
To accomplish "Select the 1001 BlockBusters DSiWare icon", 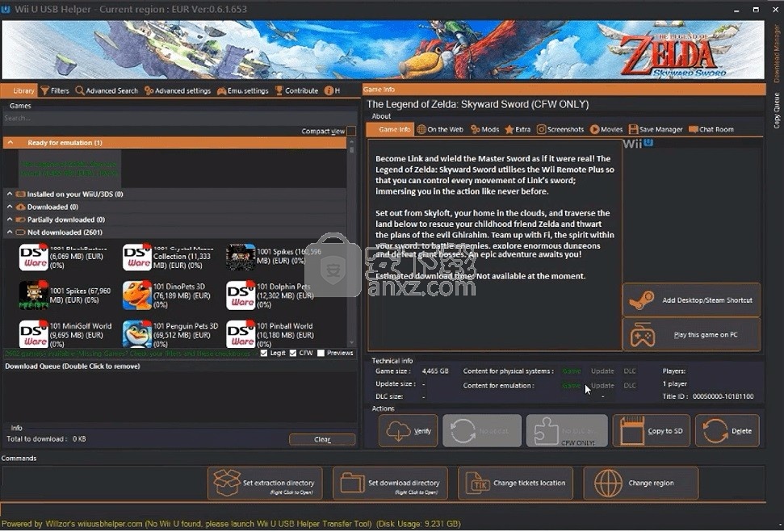I will (x=33, y=257).
